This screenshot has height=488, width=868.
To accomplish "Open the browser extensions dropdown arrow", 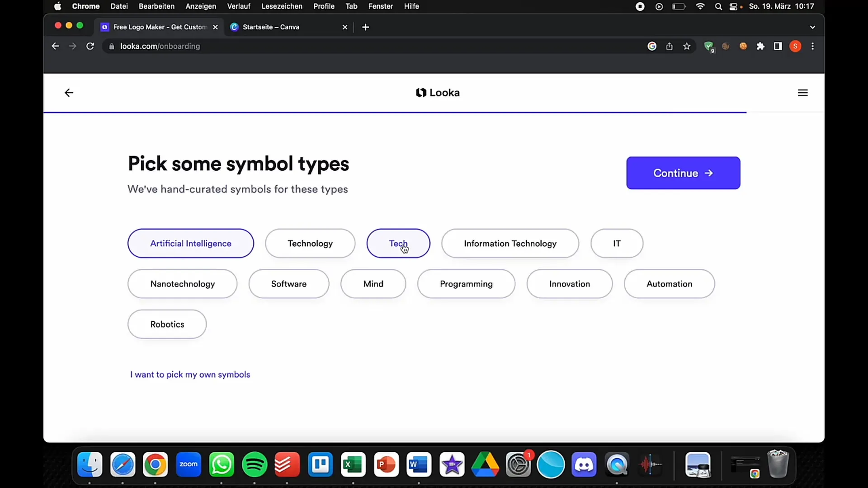I will click(x=761, y=46).
